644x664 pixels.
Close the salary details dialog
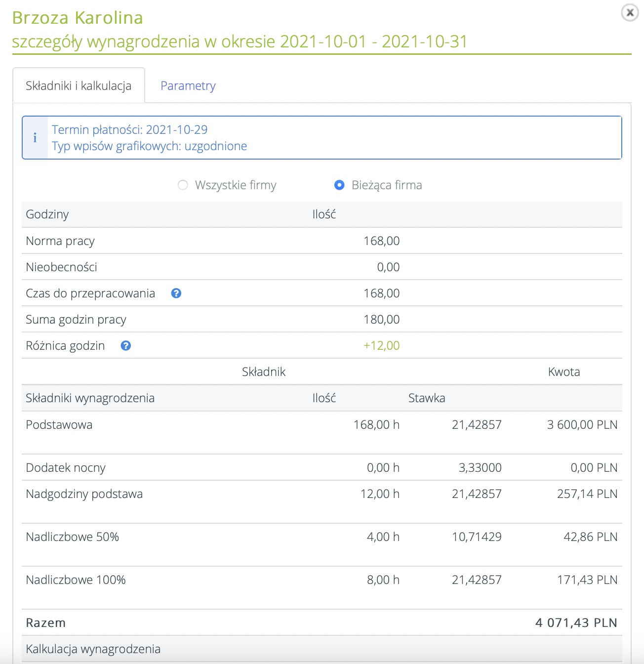point(630,13)
